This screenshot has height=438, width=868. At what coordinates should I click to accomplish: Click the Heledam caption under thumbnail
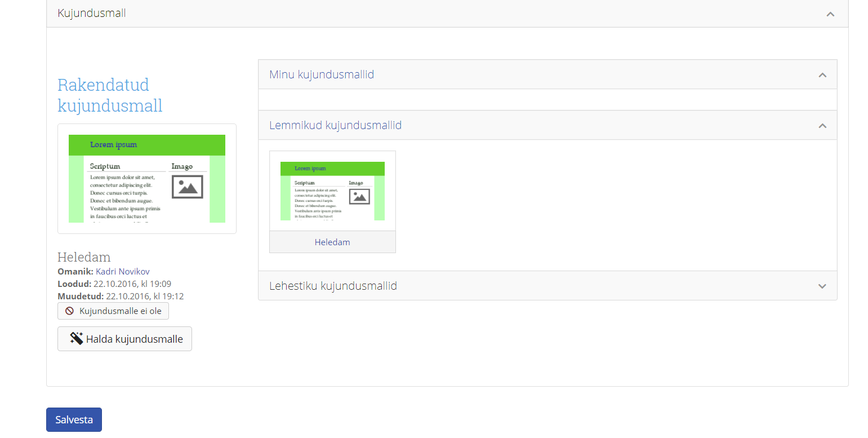click(332, 242)
